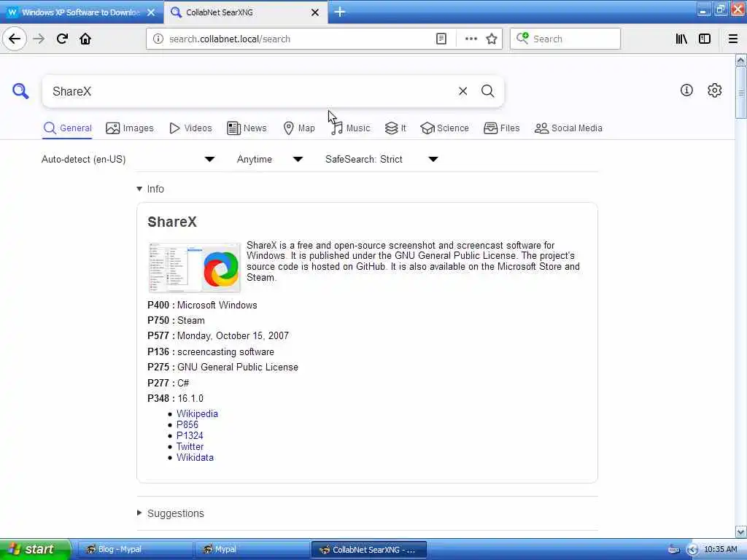Switch to the Map category
This screenshot has height=560, width=747.
click(x=298, y=128)
